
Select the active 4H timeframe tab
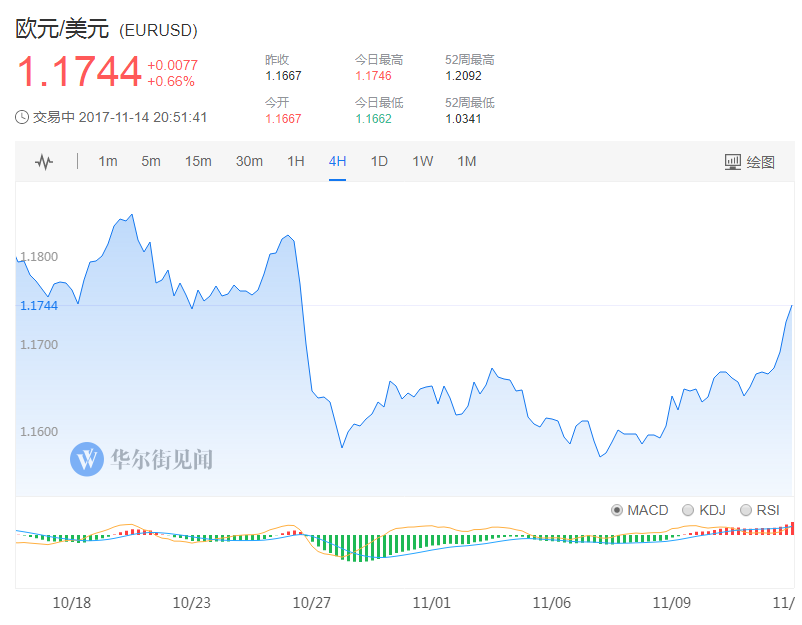coord(338,162)
